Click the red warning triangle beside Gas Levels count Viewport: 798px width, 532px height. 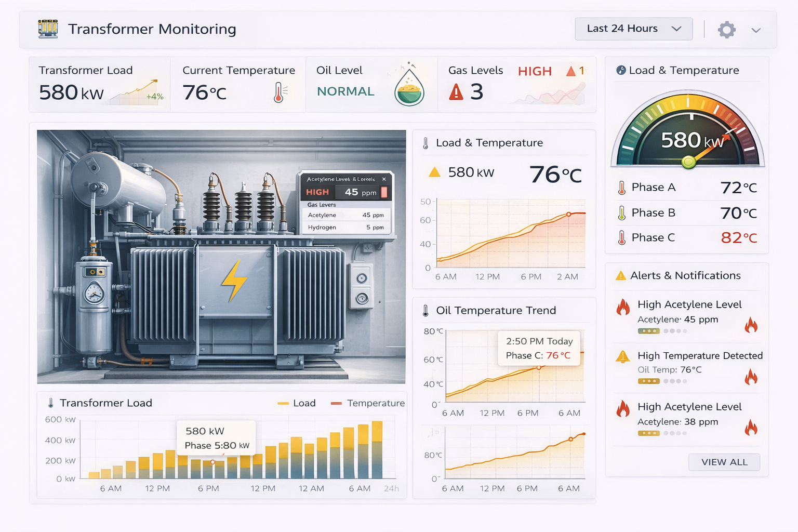pos(456,92)
